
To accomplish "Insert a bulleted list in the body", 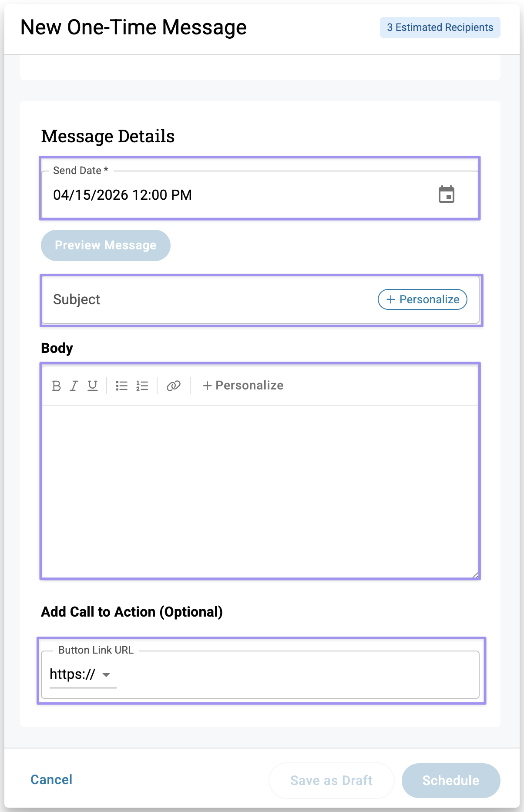I will tap(122, 386).
